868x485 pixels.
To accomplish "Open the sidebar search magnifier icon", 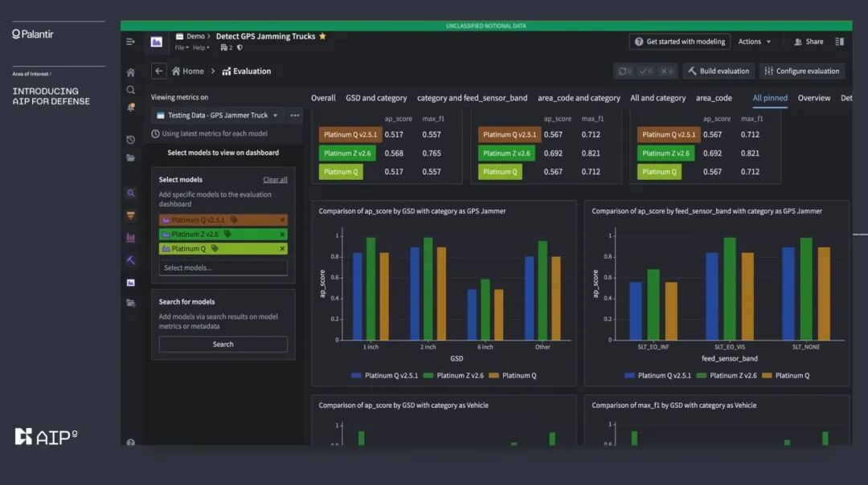I will click(x=131, y=90).
